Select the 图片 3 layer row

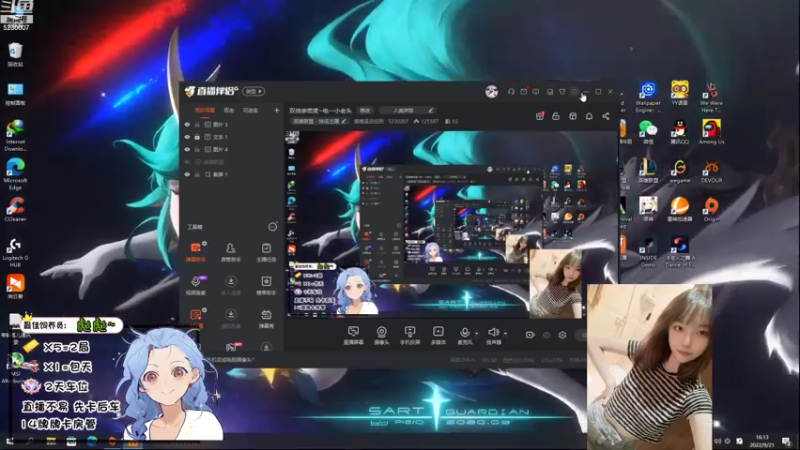(232, 124)
